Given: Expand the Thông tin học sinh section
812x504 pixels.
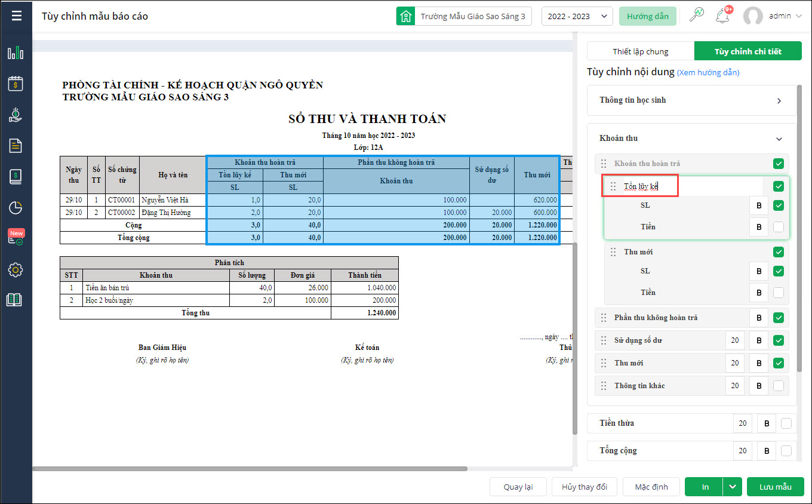Looking at the screenshot, I should coord(779,101).
